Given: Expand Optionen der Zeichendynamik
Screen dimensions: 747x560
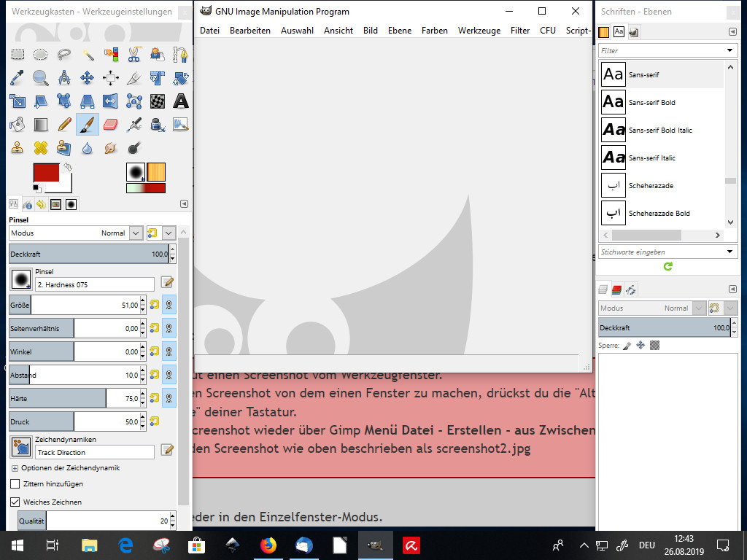Looking at the screenshot, I should point(15,468).
